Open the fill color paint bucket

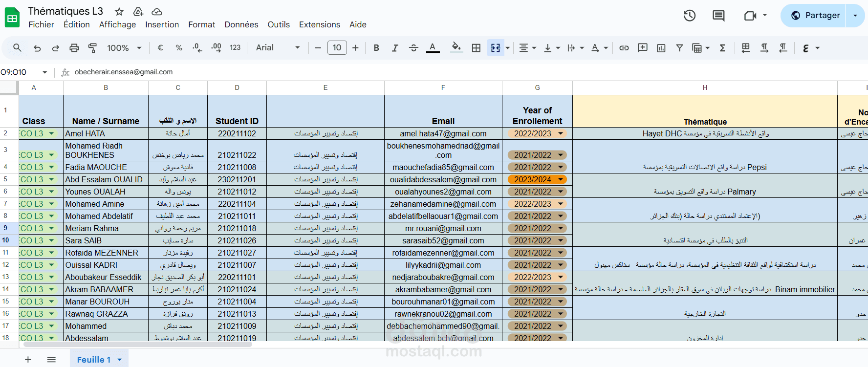click(456, 48)
